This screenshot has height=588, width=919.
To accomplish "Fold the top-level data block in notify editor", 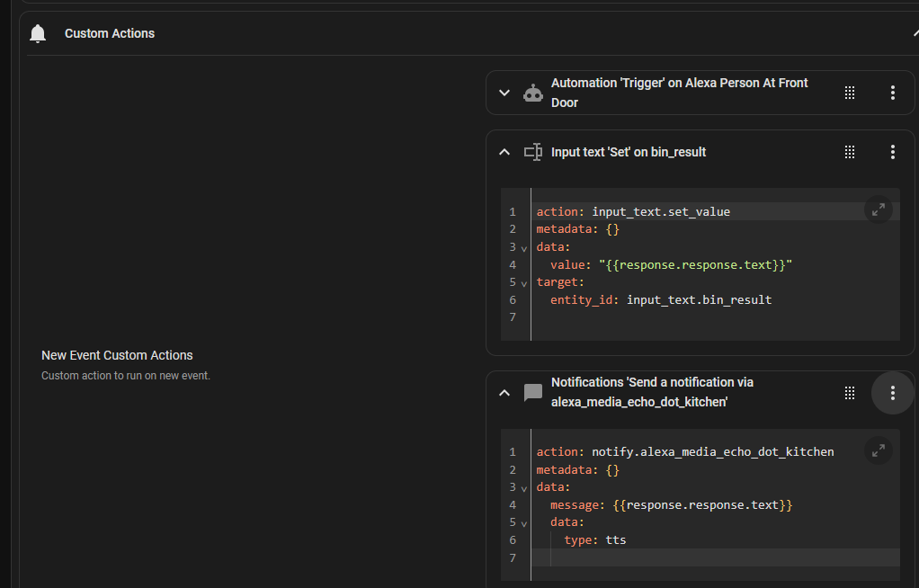I will tap(524, 488).
